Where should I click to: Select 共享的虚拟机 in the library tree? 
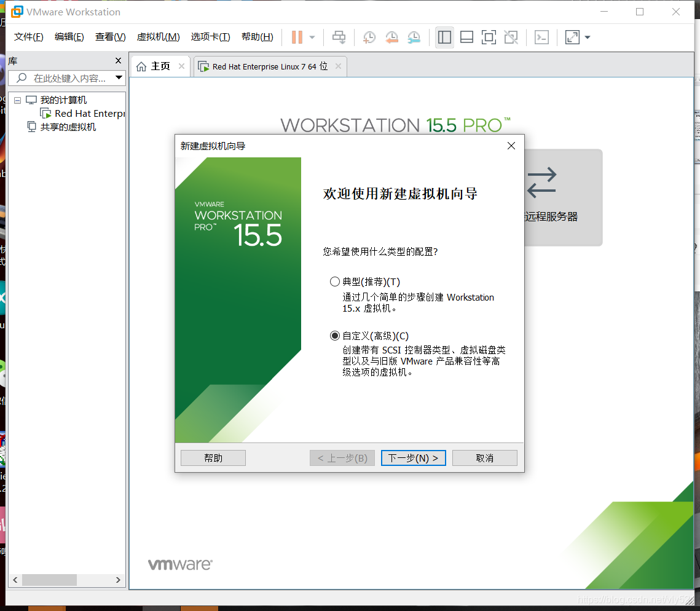[x=68, y=127]
